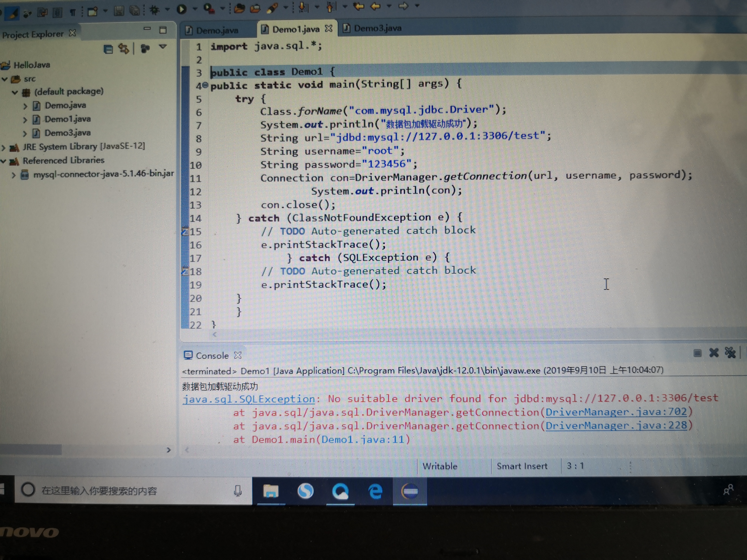Open the External Tools dropdown arrow
This screenshot has width=747, height=560.
(223, 8)
